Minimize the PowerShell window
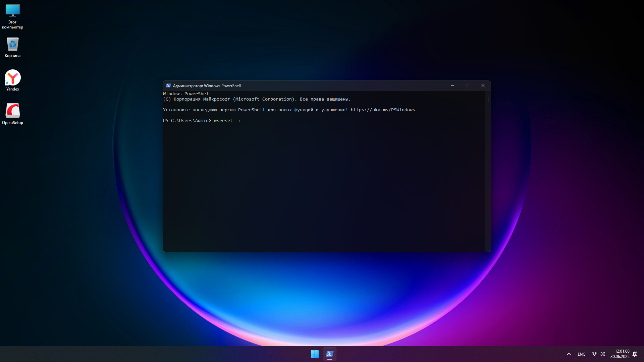This screenshot has width=644, height=362. tap(452, 86)
